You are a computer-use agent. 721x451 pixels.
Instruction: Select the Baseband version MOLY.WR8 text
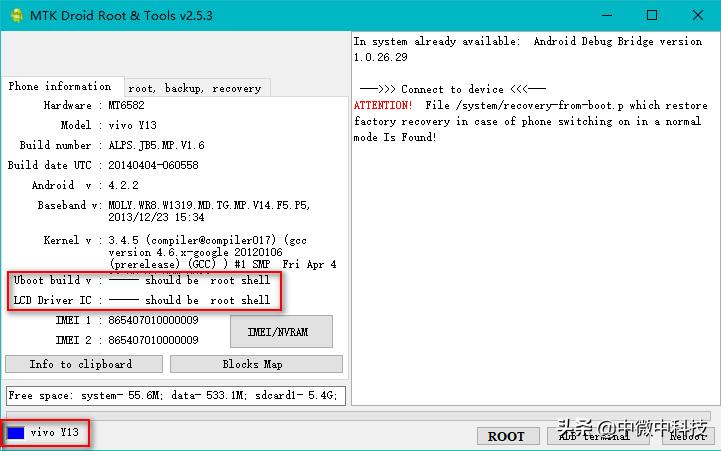tap(209, 211)
